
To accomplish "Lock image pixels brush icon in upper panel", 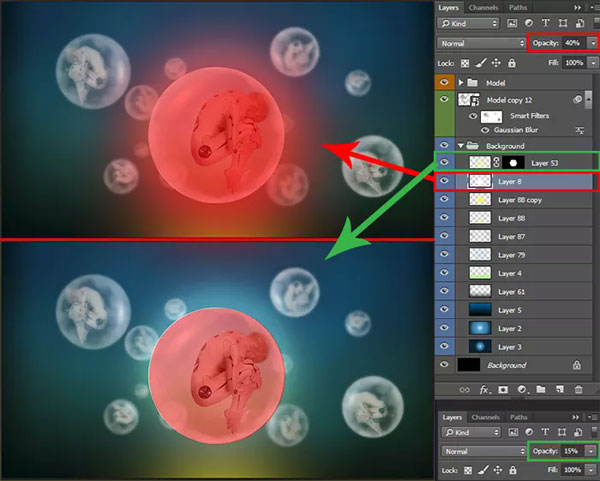I will pos(481,63).
